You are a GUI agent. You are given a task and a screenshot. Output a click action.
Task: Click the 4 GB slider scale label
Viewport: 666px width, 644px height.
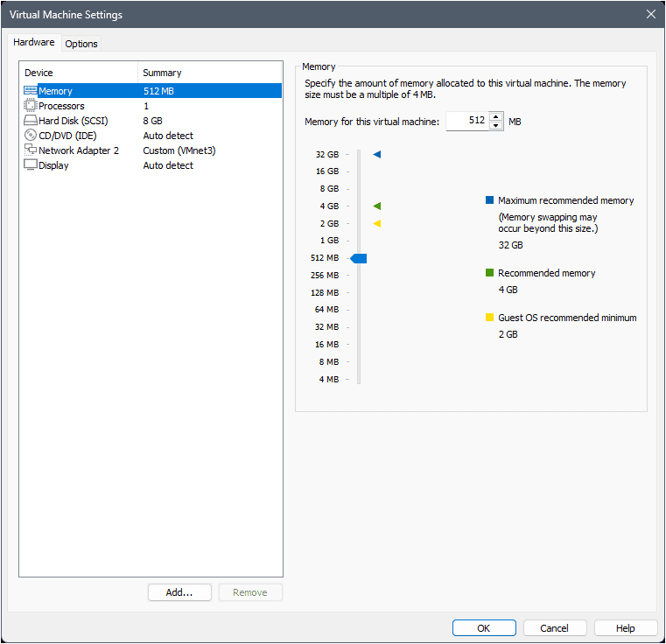(329, 206)
